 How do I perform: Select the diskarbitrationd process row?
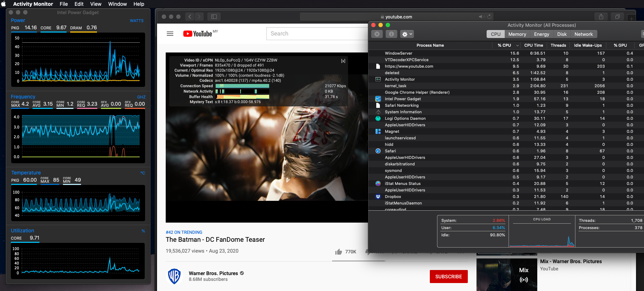pyautogui.click(x=506, y=164)
